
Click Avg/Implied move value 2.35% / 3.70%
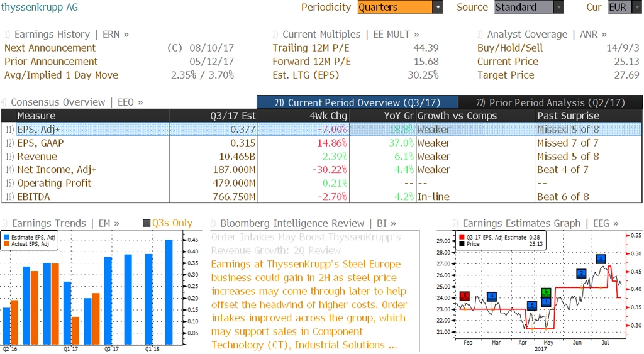[203, 75]
